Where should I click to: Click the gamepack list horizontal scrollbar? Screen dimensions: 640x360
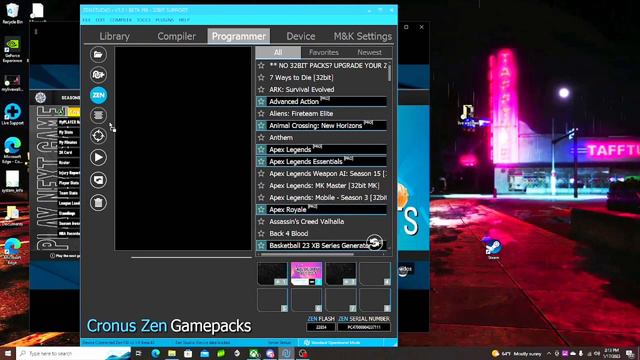click(307, 254)
